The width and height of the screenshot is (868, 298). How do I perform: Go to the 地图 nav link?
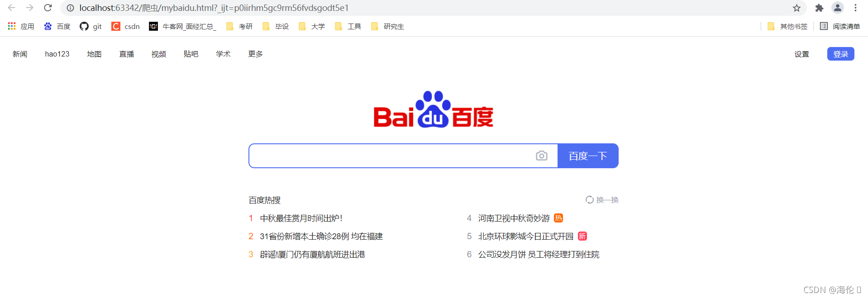click(94, 54)
